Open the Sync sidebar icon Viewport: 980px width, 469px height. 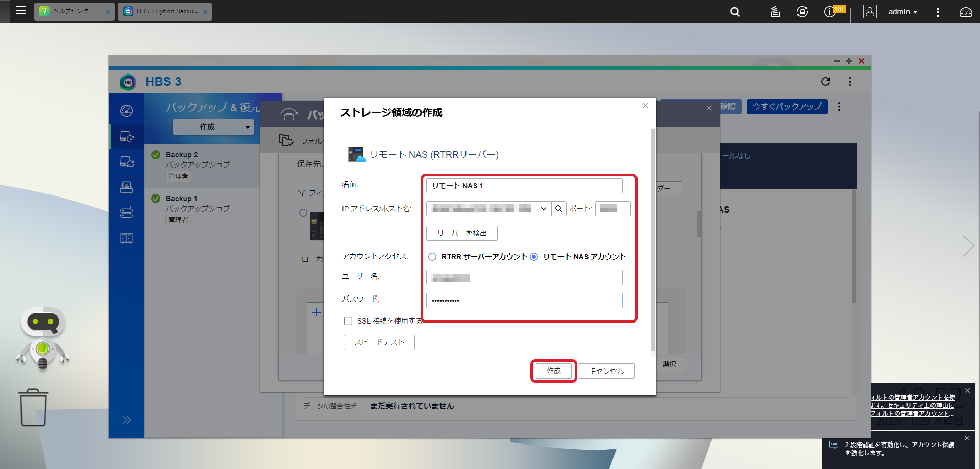[x=127, y=162]
